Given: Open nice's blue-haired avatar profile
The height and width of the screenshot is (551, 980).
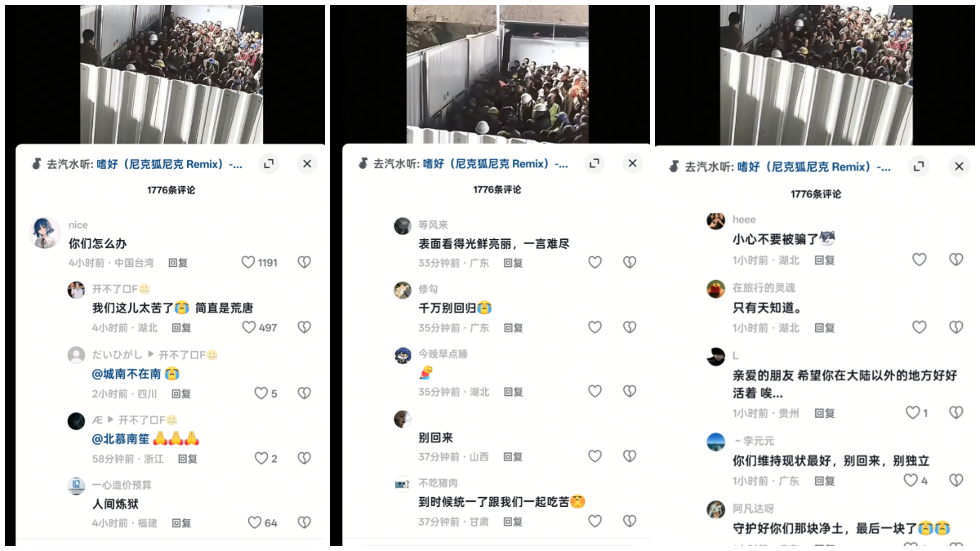Looking at the screenshot, I should [45, 233].
